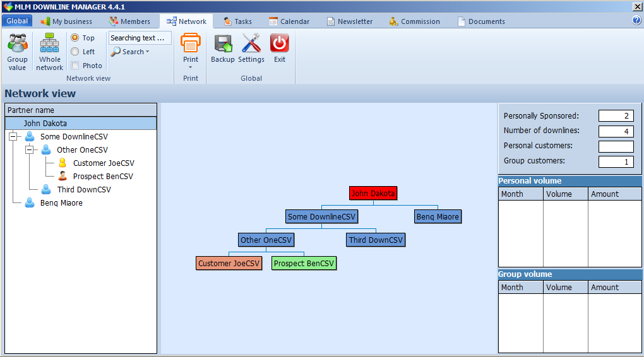Switch to the Members tab
This screenshot has width=644, height=357.
(x=129, y=21)
